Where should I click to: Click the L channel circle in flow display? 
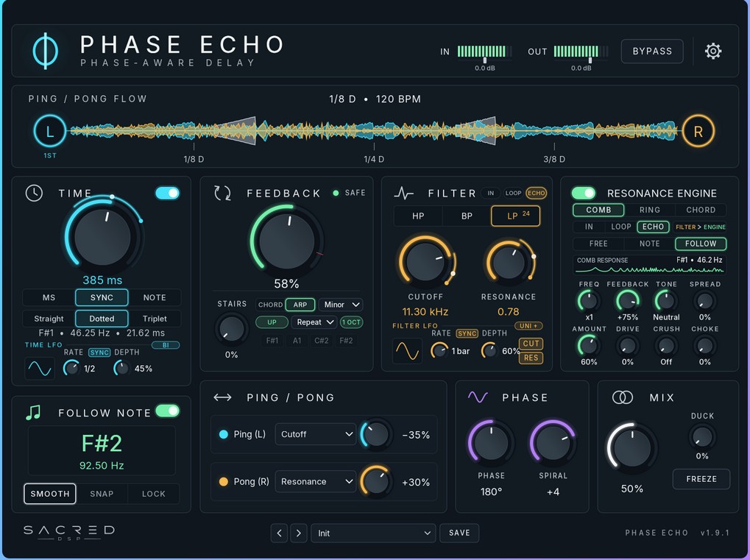[50, 130]
